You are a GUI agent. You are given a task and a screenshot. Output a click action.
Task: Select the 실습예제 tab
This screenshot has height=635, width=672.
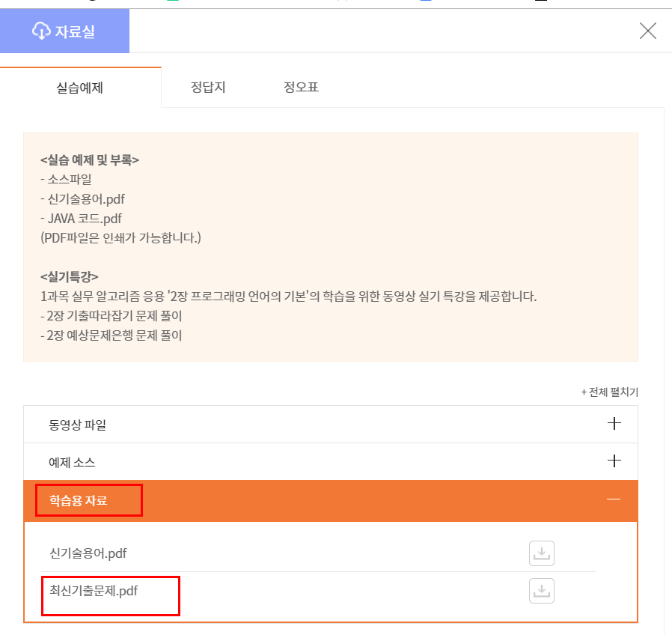point(80,88)
